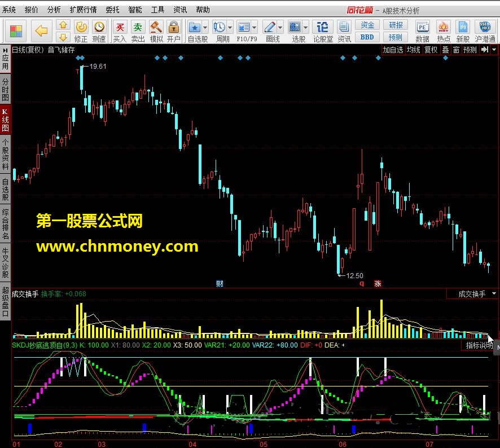
Task: Click the 开户 lock icon
Action: 174,27
